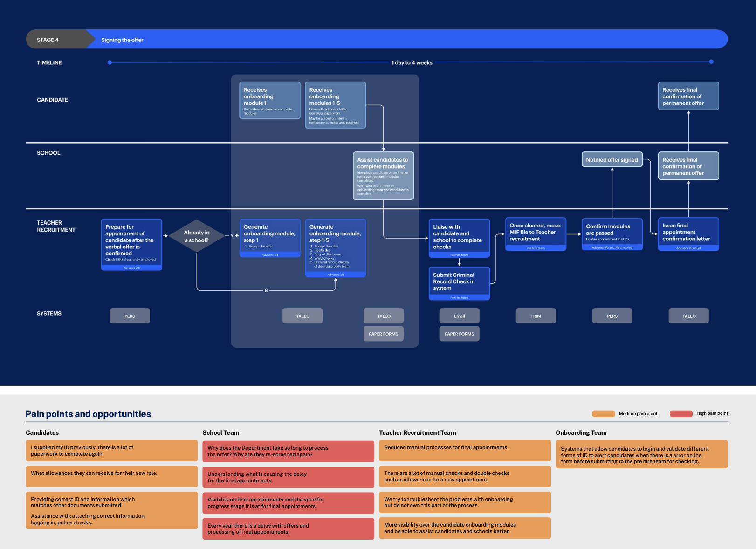This screenshot has width=756, height=549.
Task: Click the Teacher Recruitment Team column heading
Action: pos(418,432)
